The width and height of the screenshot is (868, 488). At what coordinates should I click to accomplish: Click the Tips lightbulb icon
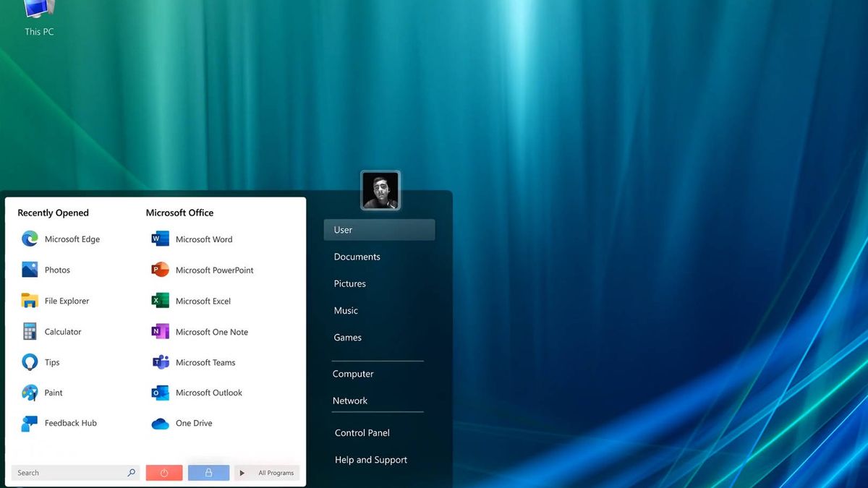pyautogui.click(x=30, y=362)
